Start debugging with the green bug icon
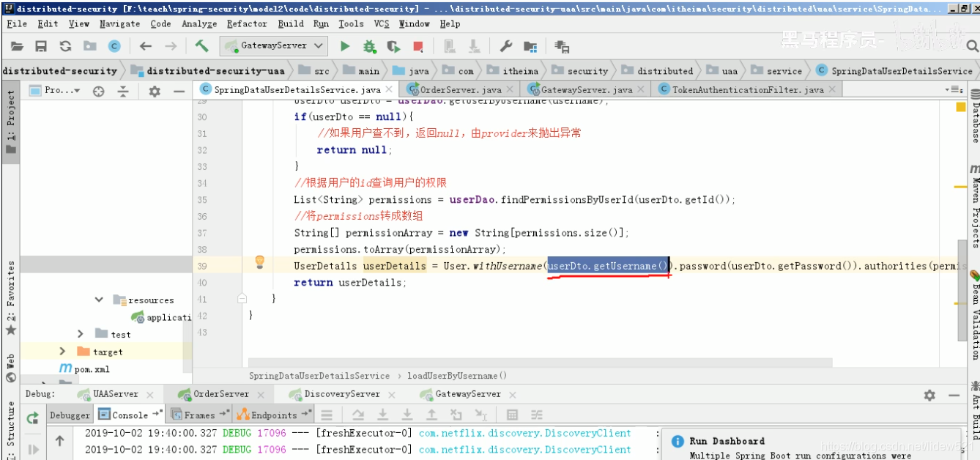This screenshot has height=460, width=980. (x=369, y=46)
